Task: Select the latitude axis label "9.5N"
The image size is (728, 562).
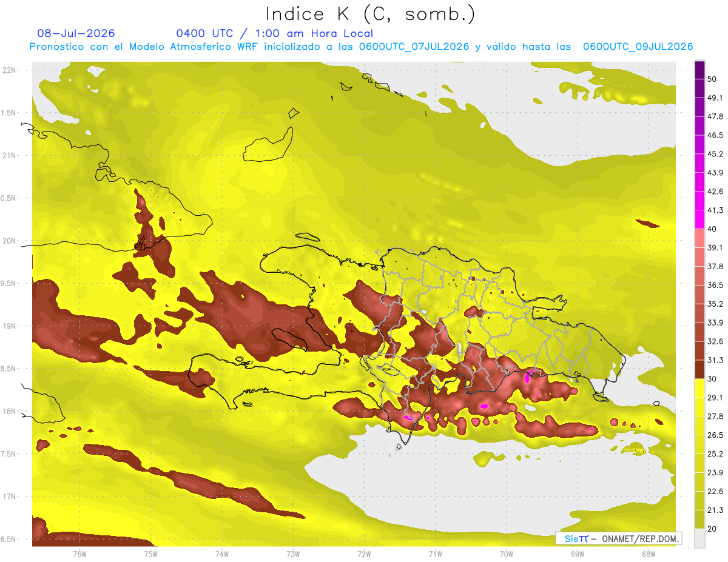Action: coord(9,283)
